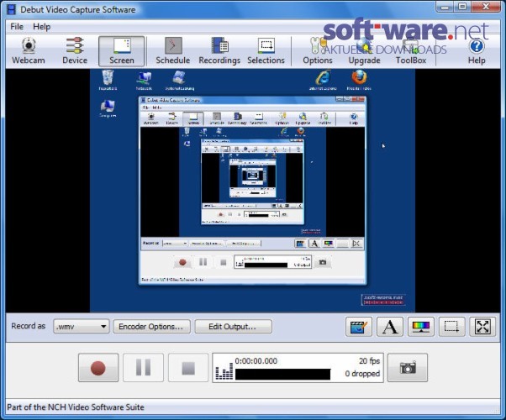Screen dimensions: 506x420
Task: Select the Device capture source
Action: coord(75,51)
